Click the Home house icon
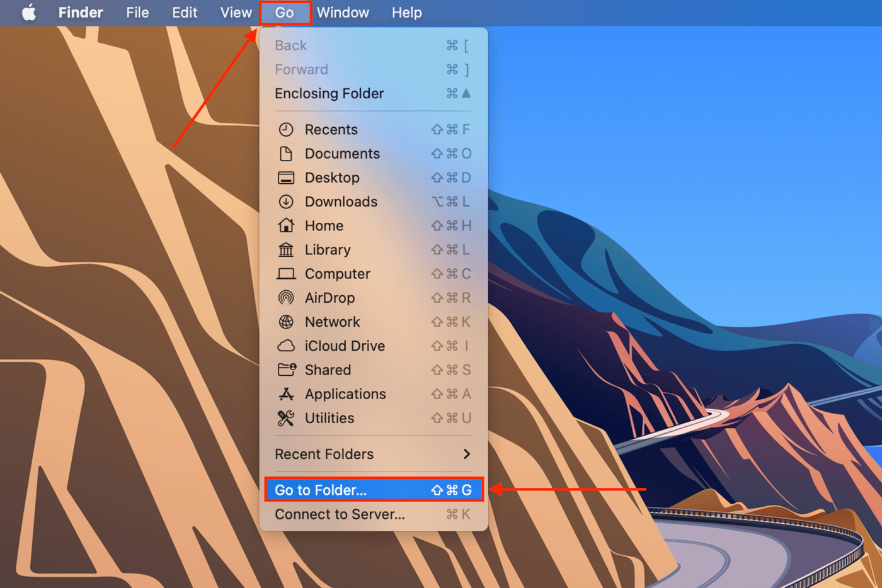This screenshot has height=588, width=882. pos(286,225)
